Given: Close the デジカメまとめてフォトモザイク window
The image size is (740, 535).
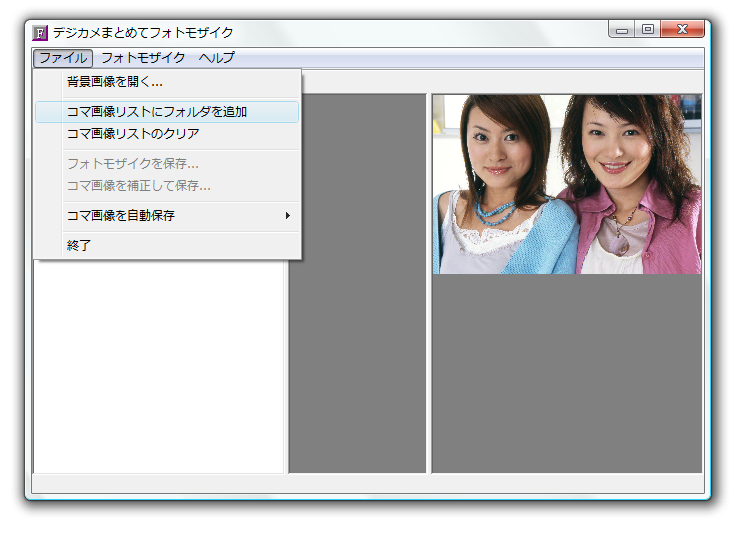Looking at the screenshot, I should click(682, 29).
